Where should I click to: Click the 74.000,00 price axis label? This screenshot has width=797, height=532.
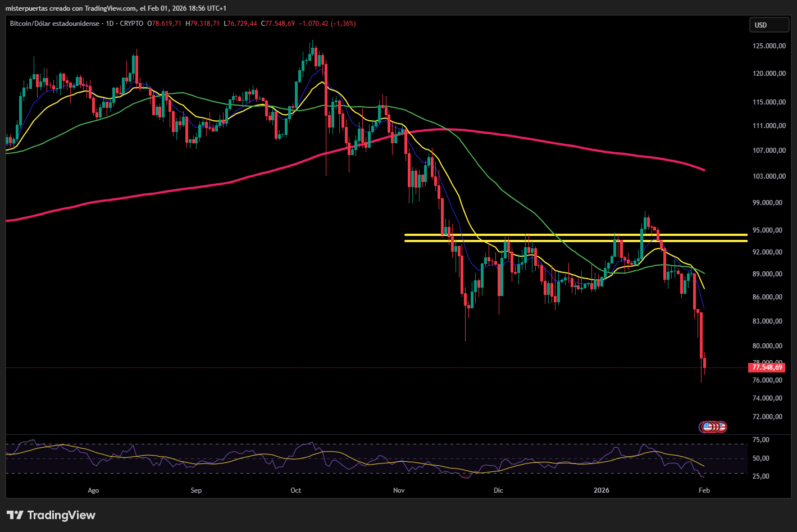coord(768,398)
